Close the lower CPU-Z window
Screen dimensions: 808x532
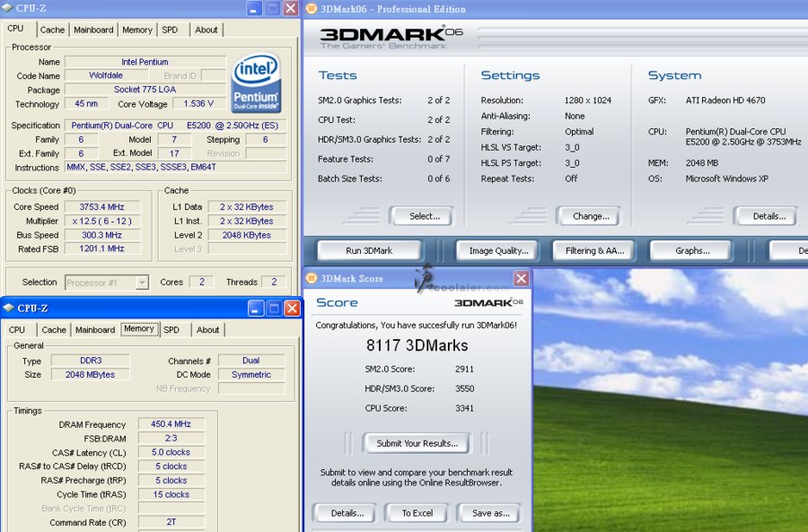[292, 309]
